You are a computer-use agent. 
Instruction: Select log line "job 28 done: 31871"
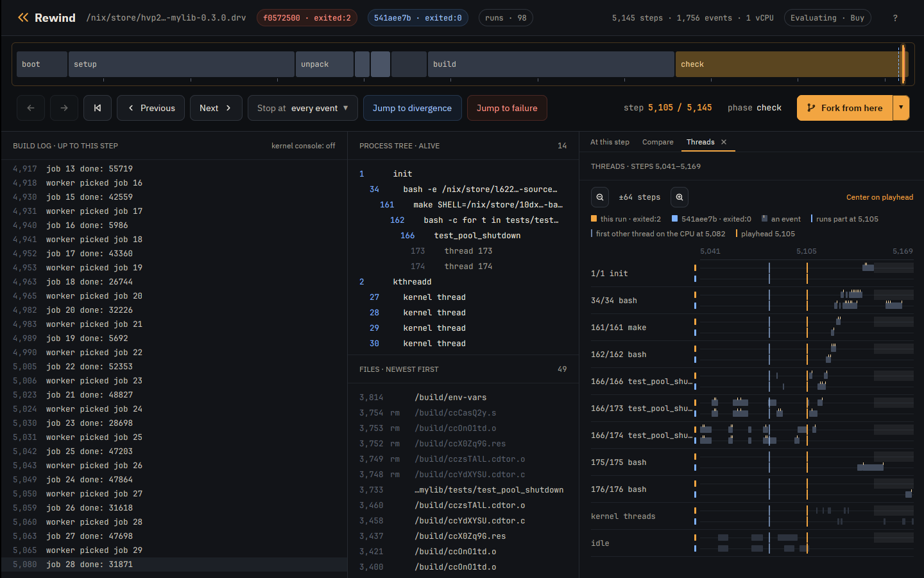click(x=174, y=565)
